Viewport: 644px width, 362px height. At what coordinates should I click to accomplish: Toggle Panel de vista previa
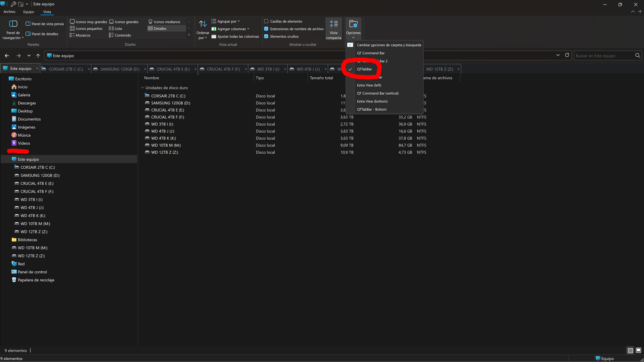point(45,24)
